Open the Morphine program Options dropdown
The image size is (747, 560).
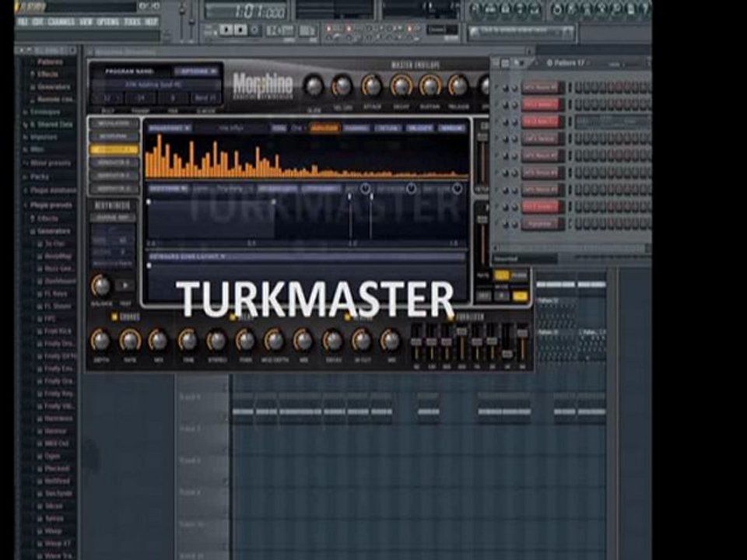196,72
